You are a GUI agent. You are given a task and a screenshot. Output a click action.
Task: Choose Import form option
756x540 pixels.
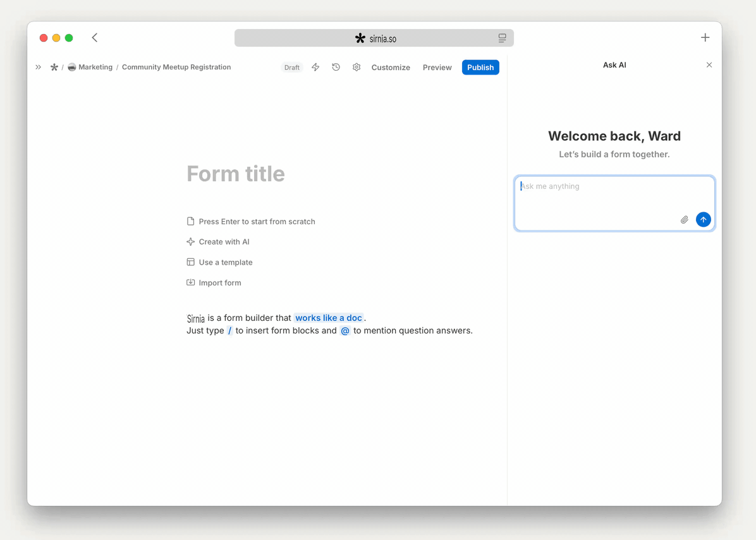coord(220,283)
